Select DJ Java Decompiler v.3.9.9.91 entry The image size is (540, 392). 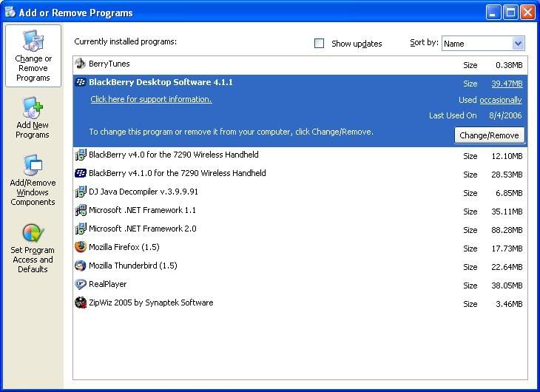[x=144, y=192]
